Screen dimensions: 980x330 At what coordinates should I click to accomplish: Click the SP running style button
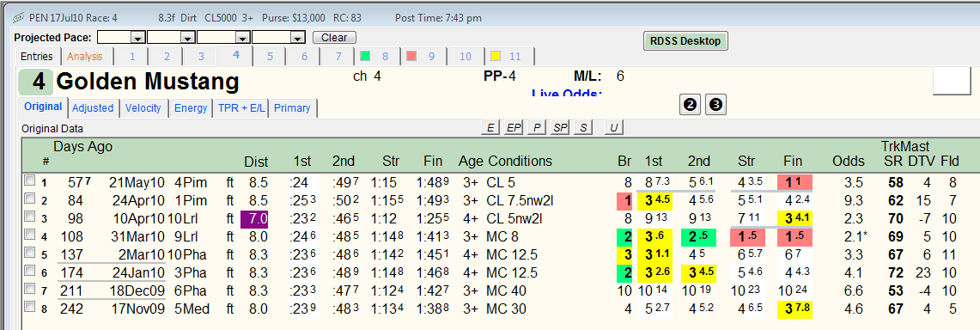[x=560, y=127]
